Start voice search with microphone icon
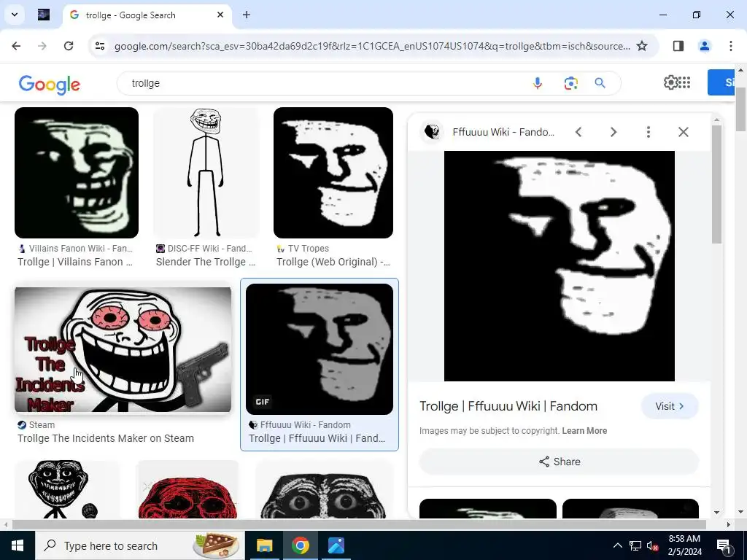The height and width of the screenshot is (560, 747). click(x=538, y=83)
